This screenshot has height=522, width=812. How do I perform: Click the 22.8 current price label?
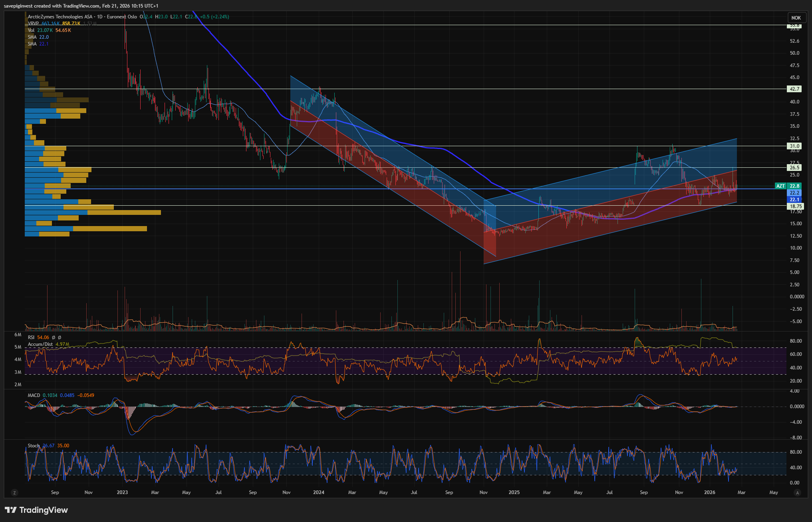click(794, 186)
